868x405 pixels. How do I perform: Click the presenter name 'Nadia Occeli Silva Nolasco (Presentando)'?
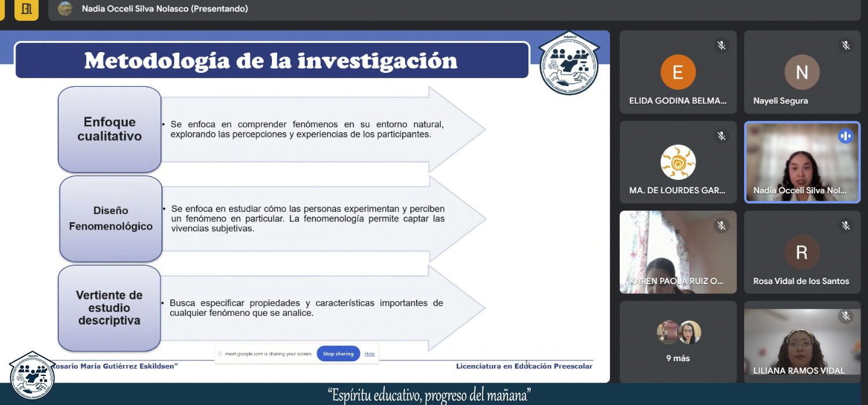tap(165, 9)
